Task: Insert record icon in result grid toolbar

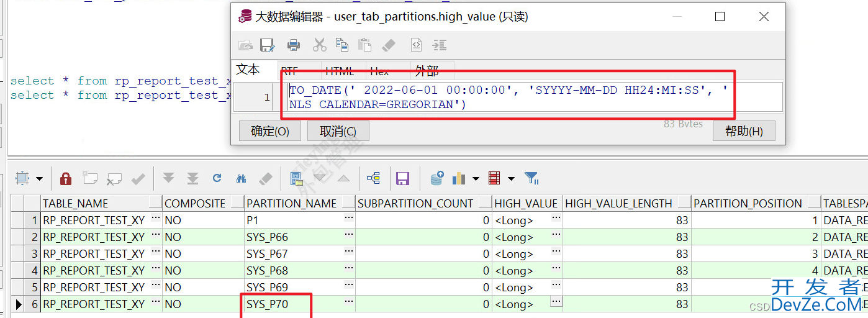Action: [x=90, y=179]
